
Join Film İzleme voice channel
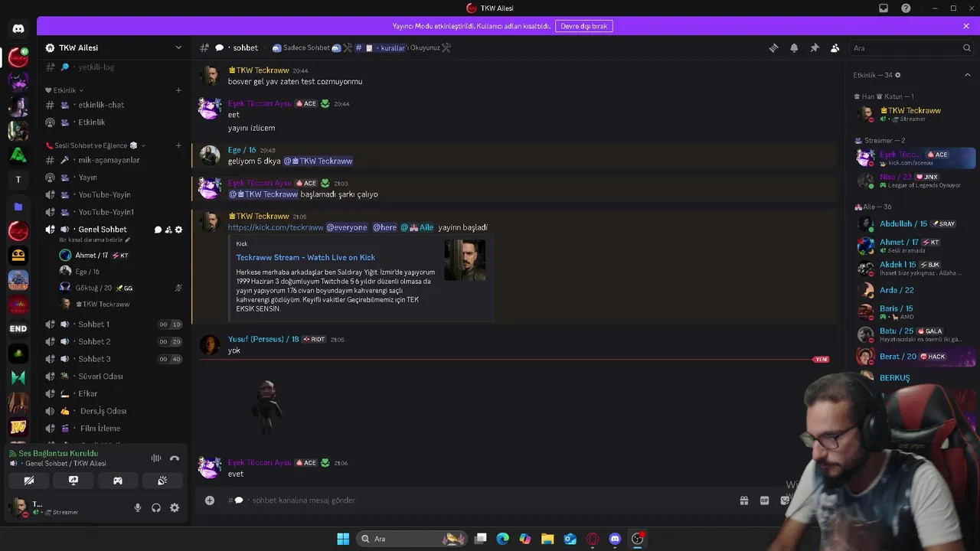(x=113, y=429)
